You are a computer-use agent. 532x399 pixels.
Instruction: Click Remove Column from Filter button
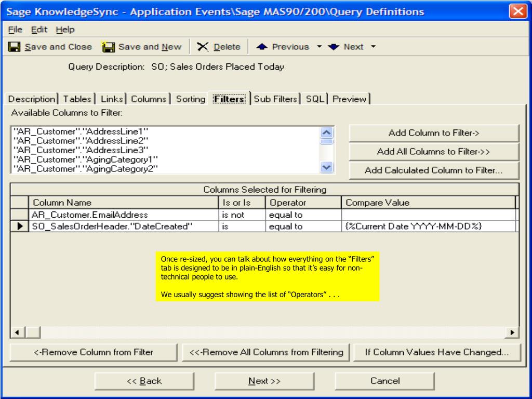(94, 352)
